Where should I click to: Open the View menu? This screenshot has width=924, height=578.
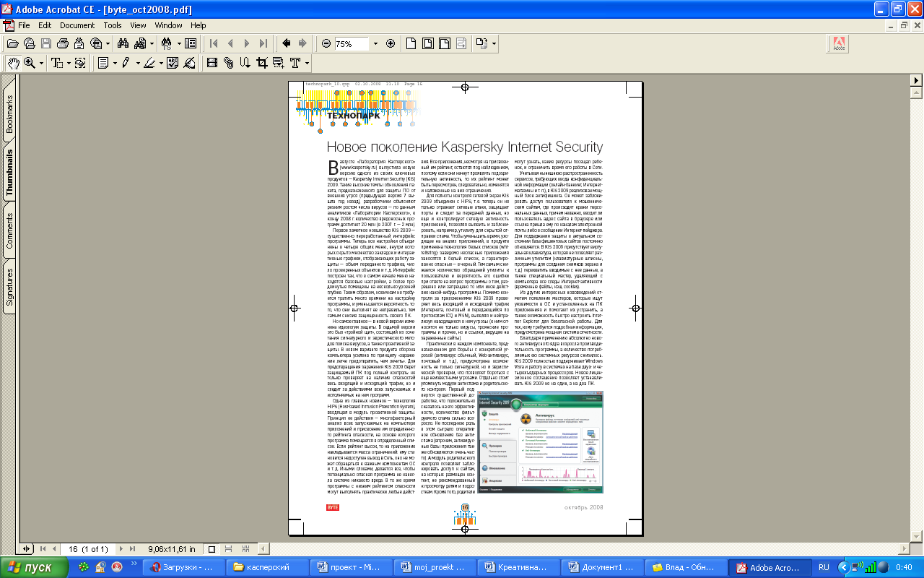point(139,25)
